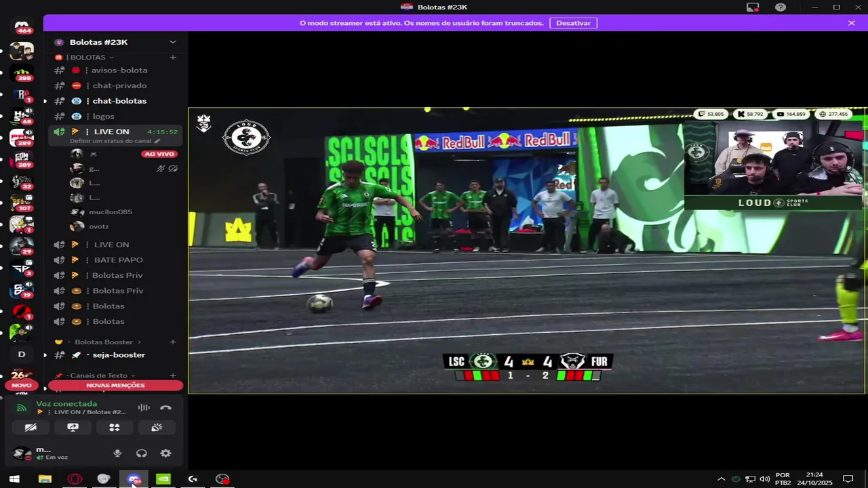This screenshot has height=488, width=868.
Task: Start screen sharing from the voice panel
Action: coord(73,428)
